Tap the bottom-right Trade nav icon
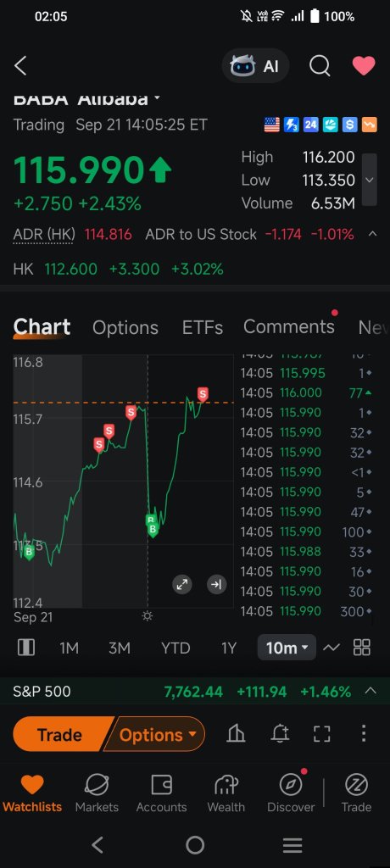The width and height of the screenshot is (390, 868). click(356, 793)
